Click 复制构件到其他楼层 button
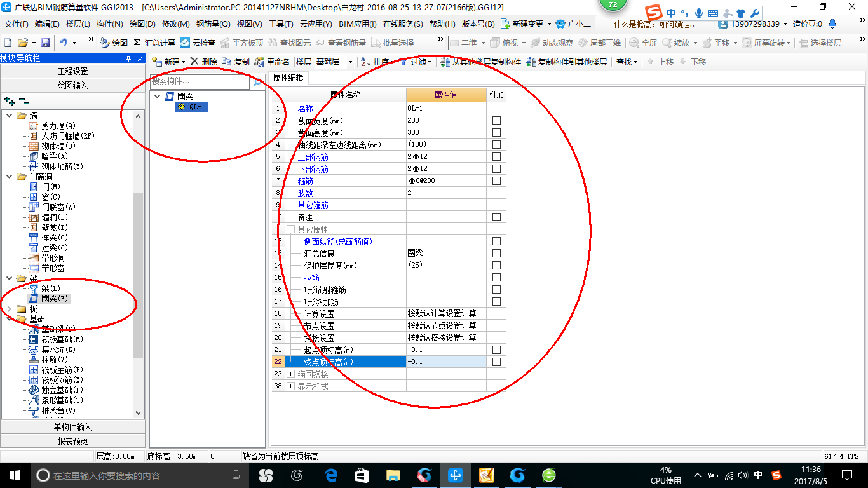This screenshot has height=488, width=868. click(567, 62)
